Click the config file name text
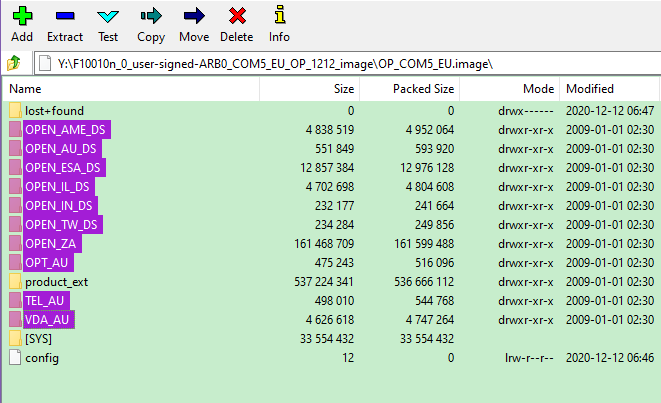661x403 pixels. point(42,358)
